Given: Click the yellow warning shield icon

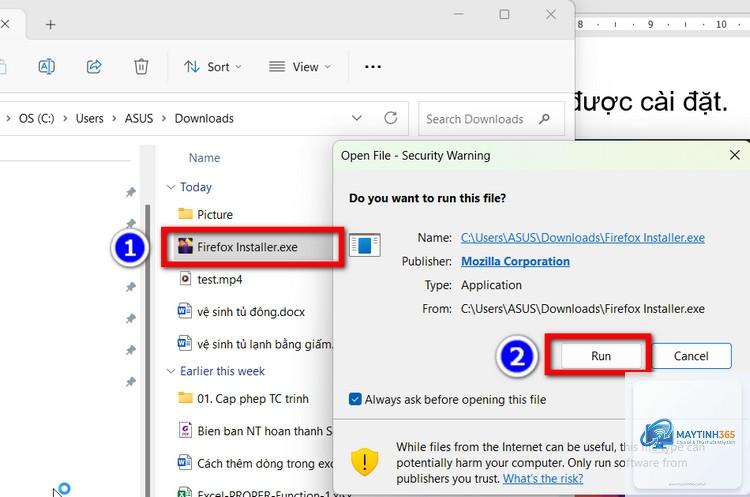Looking at the screenshot, I should coord(364,462).
